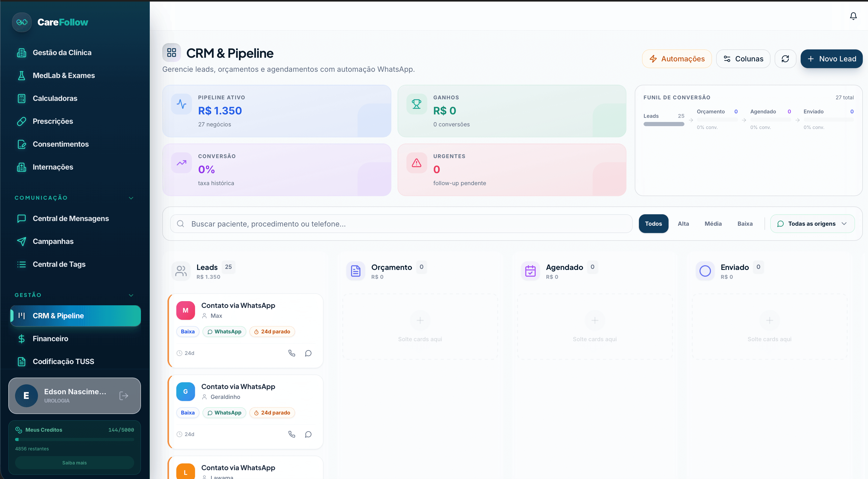
Task: Filter leads by Média priority
Action: (713, 224)
